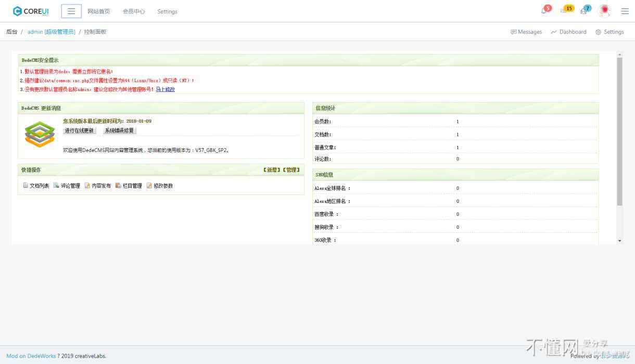Open Settings in the top navigation bar
This screenshot has height=364, width=635.
[167, 11]
